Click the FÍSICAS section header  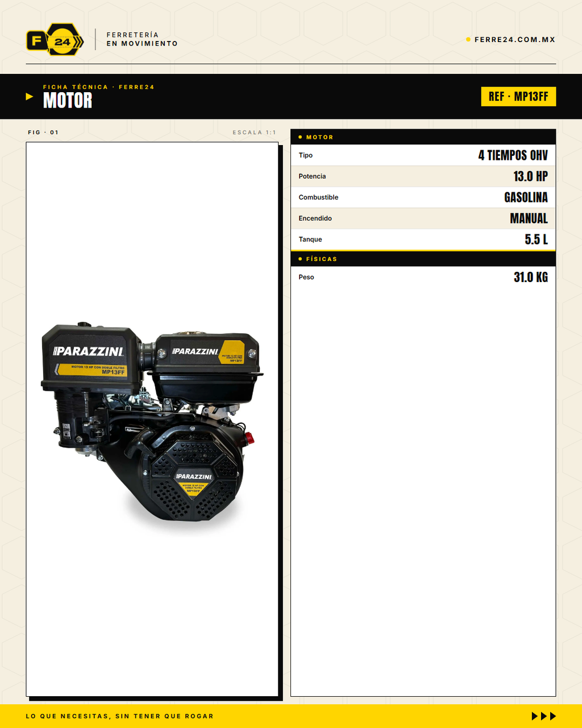point(423,259)
